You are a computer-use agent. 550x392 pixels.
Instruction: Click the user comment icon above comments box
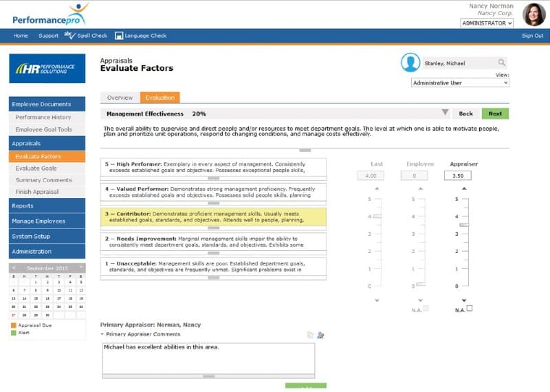[x=320, y=335]
